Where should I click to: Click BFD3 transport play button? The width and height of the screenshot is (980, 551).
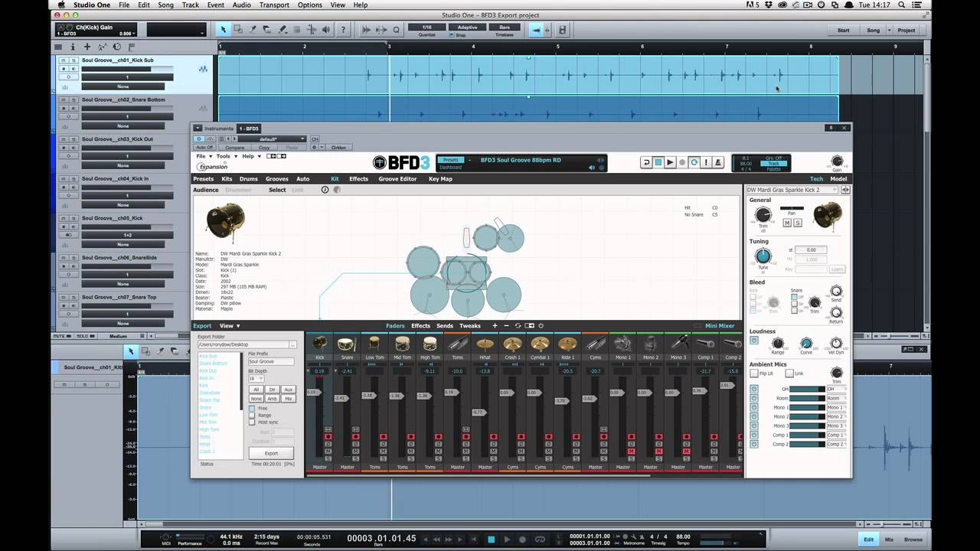point(670,162)
